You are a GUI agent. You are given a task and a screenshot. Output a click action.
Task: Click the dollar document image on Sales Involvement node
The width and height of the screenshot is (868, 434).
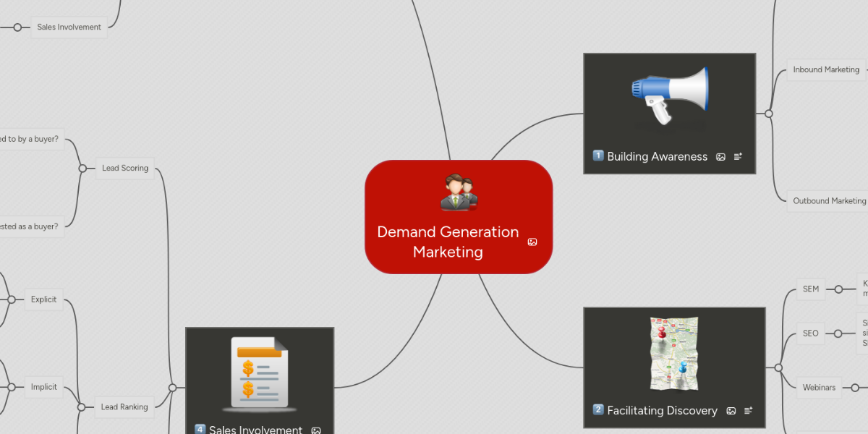pyautogui.click(x=259, y=373)
